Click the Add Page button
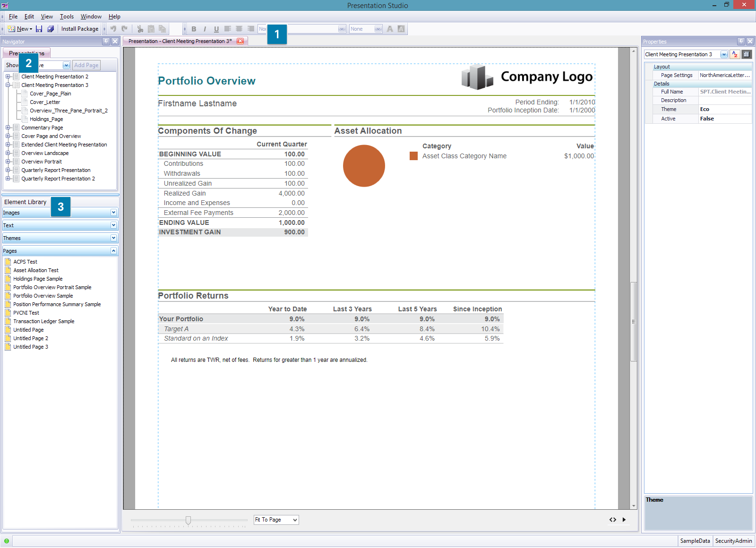The width and height of the screenshot is (756, 548). [x=86, y=65]
